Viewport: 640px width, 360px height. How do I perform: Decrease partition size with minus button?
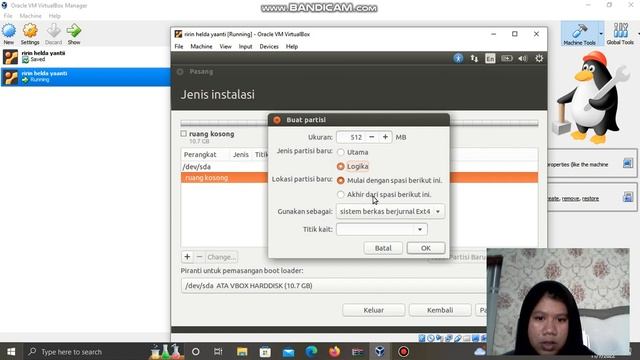click(x=371, y=137)
